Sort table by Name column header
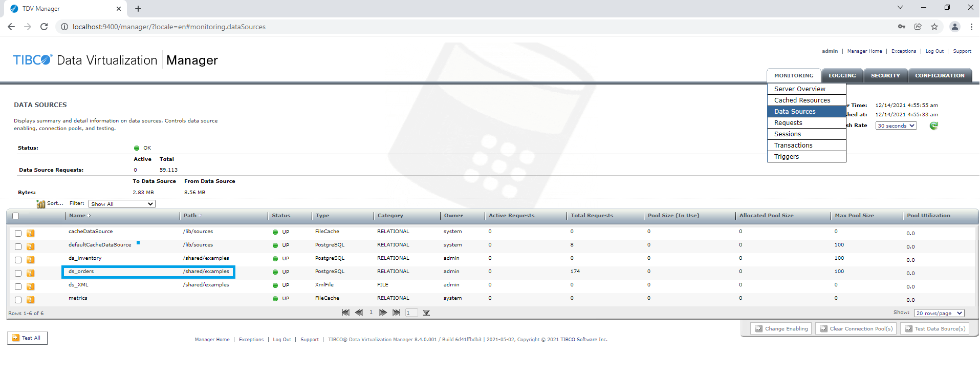 (77, 216)
